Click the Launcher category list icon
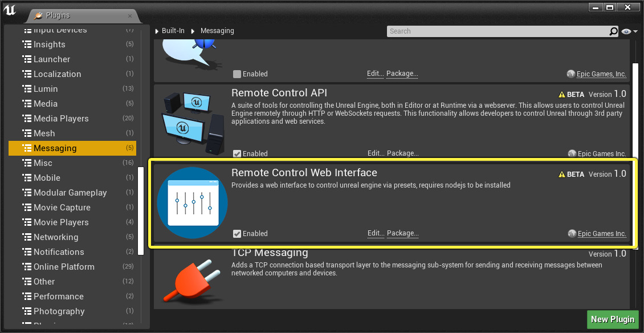644x333 pixels. pyautogui.click(x=27, y=59)
